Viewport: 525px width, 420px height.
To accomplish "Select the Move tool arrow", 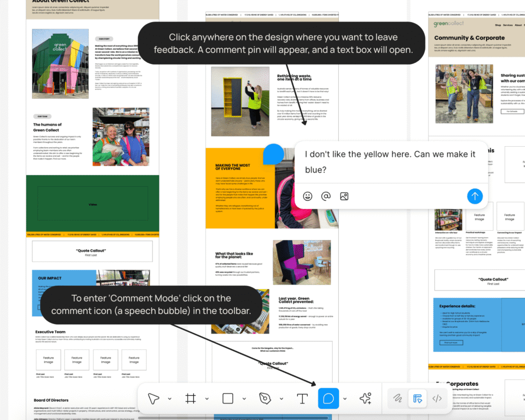I will 153,398.
